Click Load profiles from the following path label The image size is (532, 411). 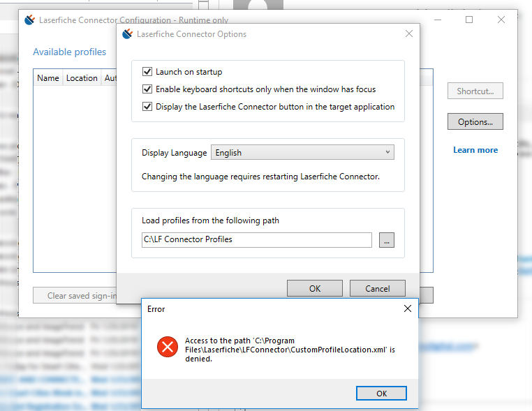(x=210, y=221)
